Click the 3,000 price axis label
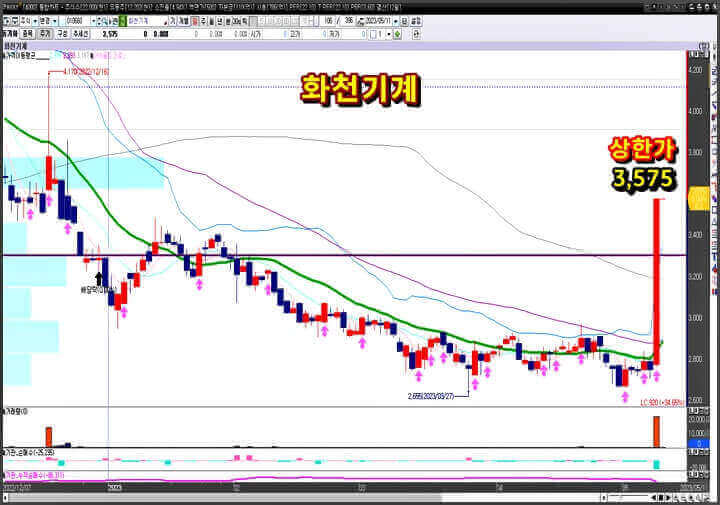 click(x=696, y=318)
